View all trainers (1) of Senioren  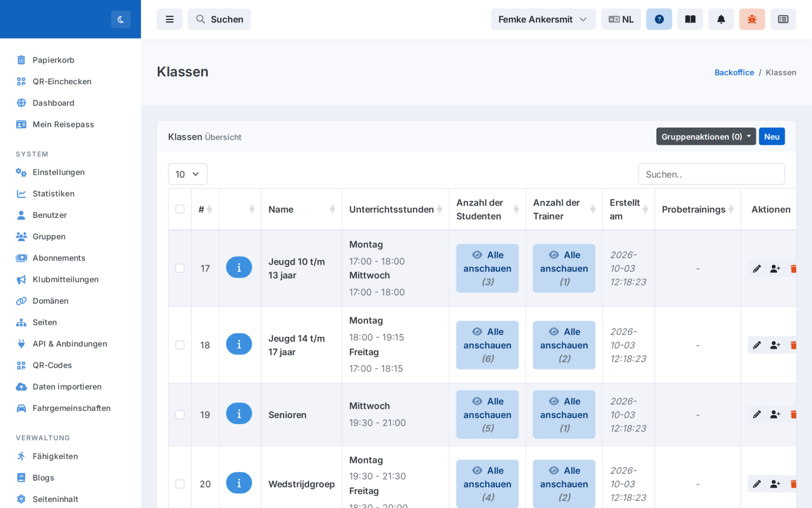[x=564, y=415]
